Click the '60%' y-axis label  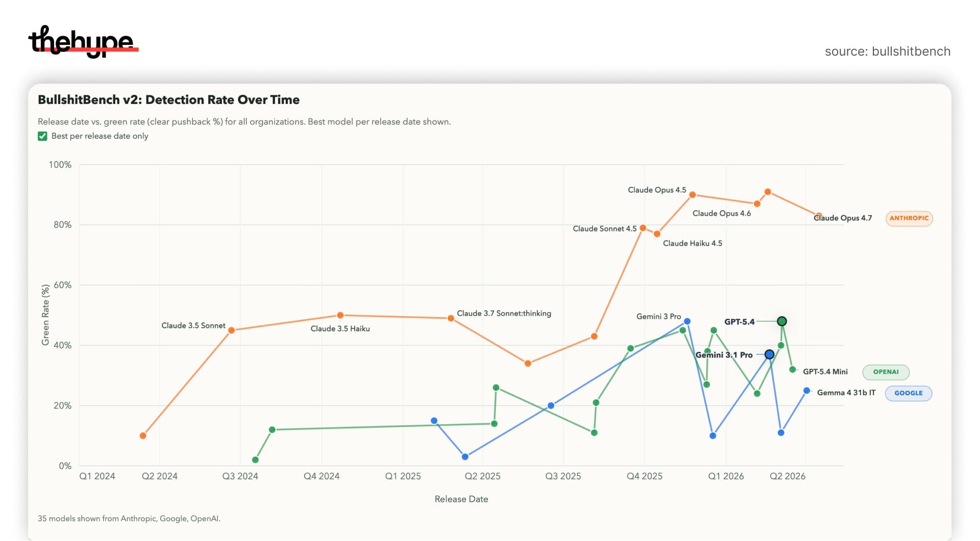point(63,285)
